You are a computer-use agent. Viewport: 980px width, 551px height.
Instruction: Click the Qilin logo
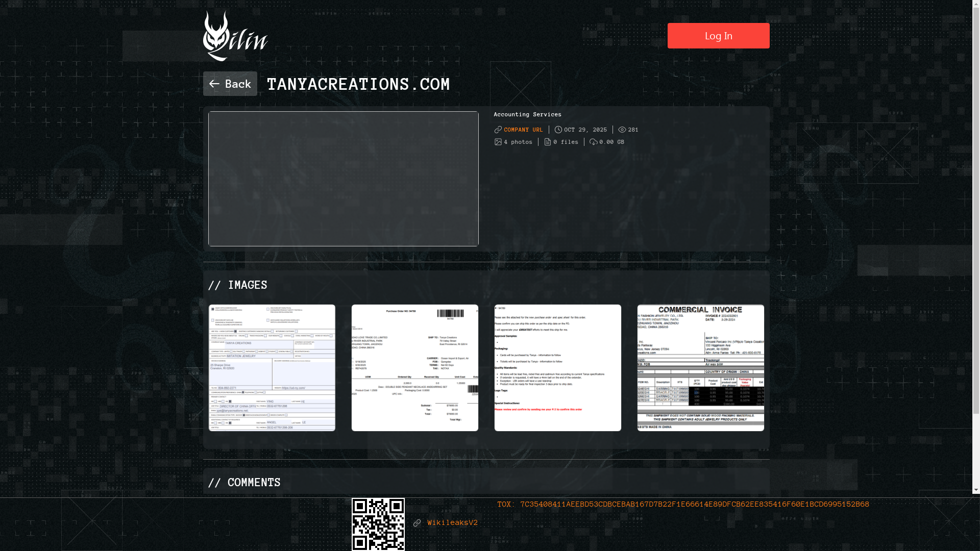tap(235, 36)
